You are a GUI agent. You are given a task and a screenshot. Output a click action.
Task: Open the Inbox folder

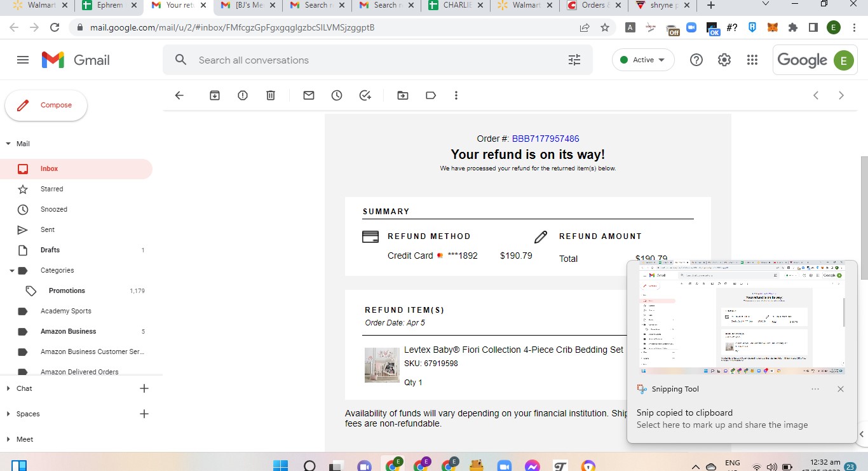(x=76, y=169)
